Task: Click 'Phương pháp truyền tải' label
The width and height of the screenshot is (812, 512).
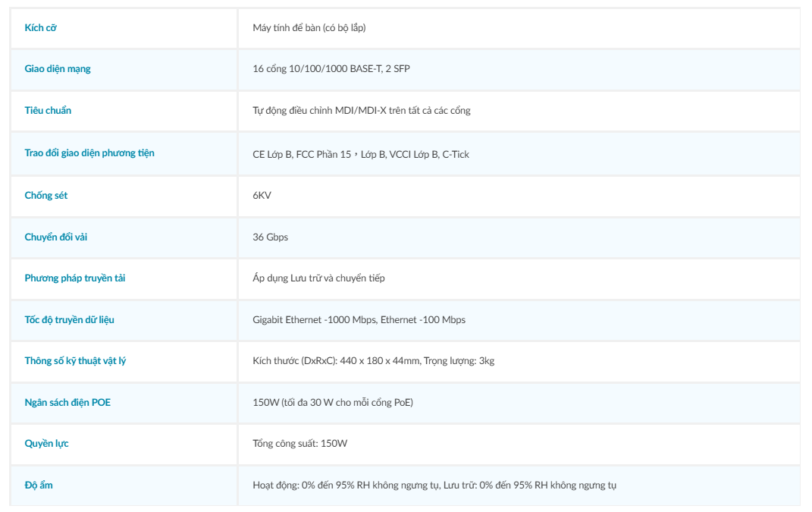Action: pyautogui.click(x=74, y=278)
